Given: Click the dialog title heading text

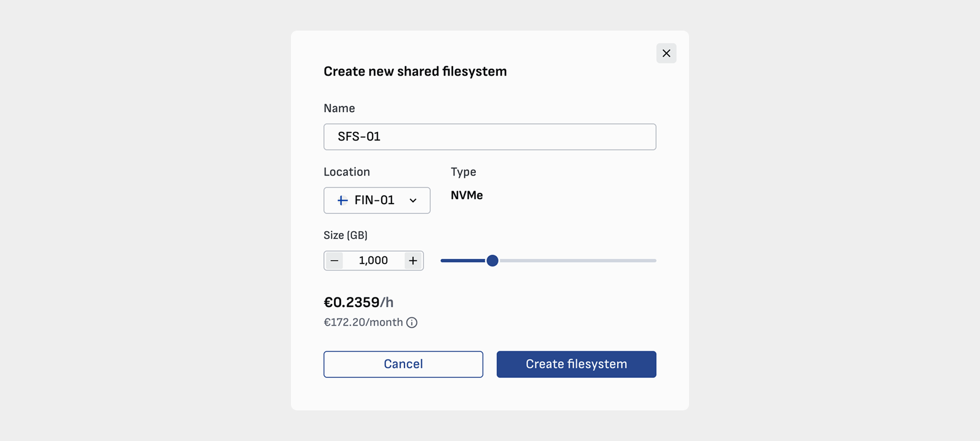Looking at the screenshot, I should point(415,71).
